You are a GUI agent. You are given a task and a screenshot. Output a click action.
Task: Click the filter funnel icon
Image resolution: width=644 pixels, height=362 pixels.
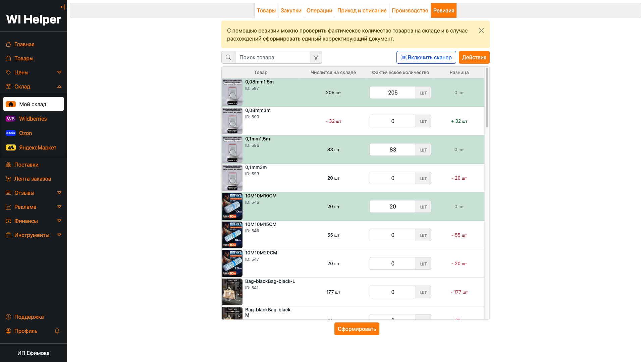(x=316, y=57)
